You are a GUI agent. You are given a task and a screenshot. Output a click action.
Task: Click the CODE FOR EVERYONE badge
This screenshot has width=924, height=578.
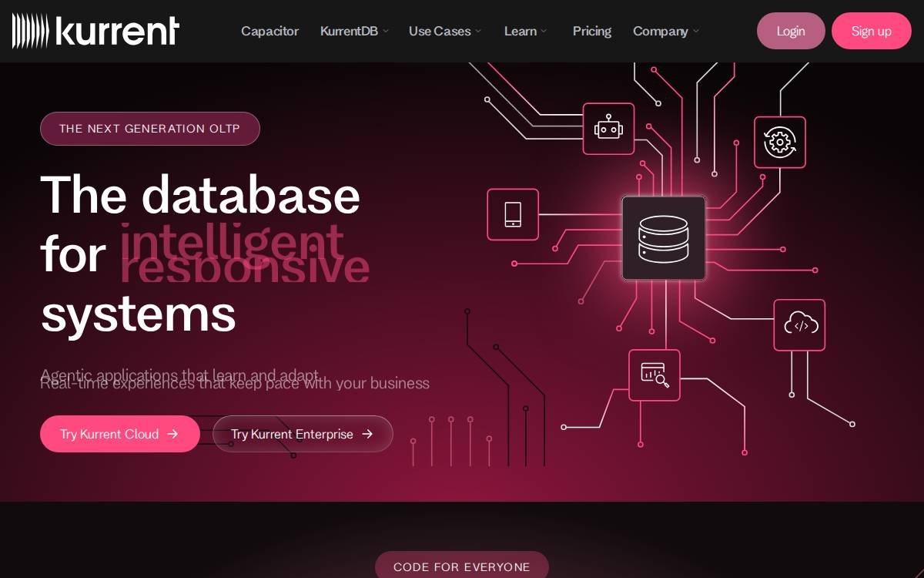tap(462, 566)
